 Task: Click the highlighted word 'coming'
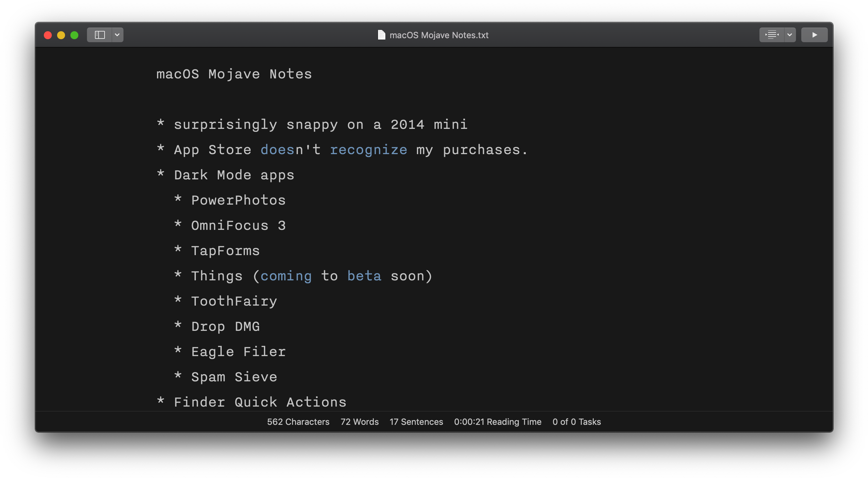coord(286,276)
